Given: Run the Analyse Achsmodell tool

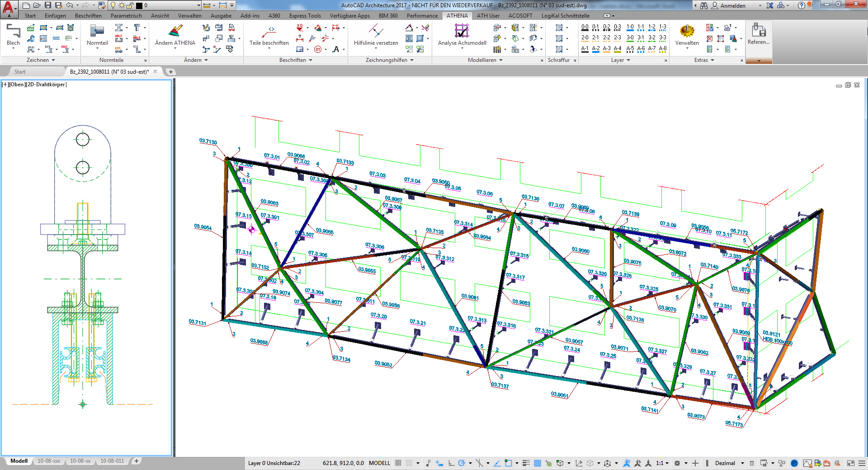Looking at the screenshot, I should (462, 35).
